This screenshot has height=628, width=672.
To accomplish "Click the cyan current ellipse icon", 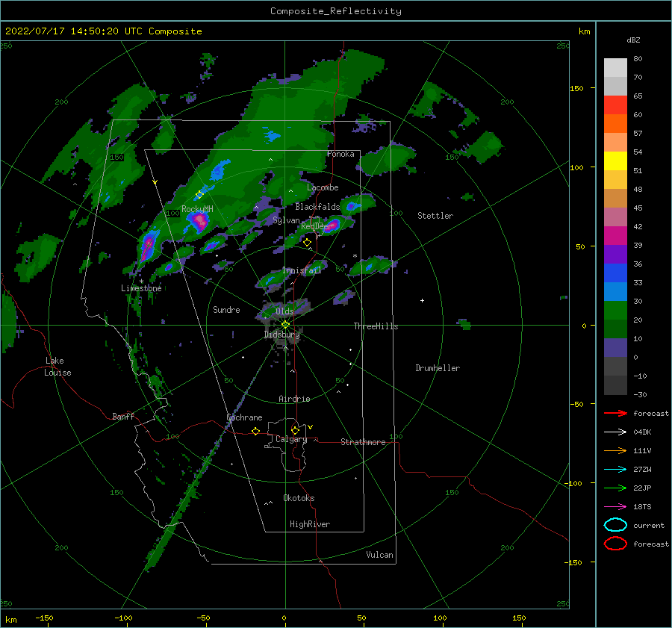I will click(615, 525).
